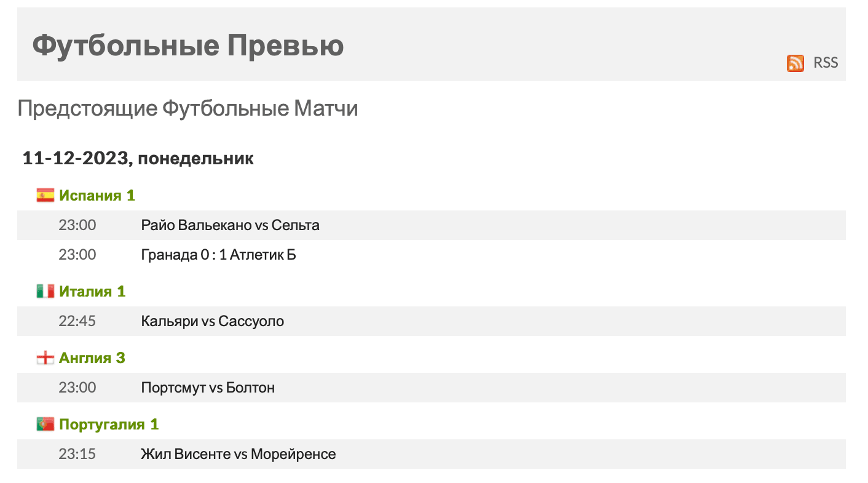This screenshot has width=868, height=483.
Task: Open the Испания 1 league link
Action: (97, 196)
